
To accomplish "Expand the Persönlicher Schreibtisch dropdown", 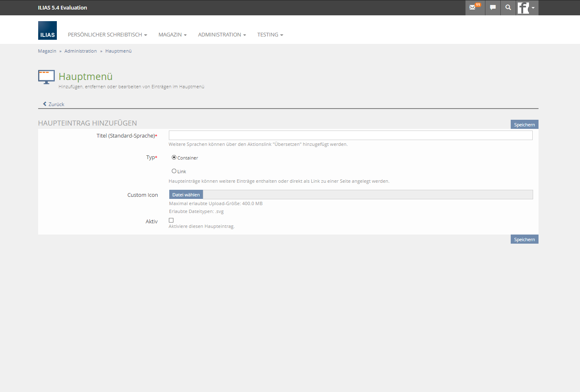I will (x=107, y=35).
